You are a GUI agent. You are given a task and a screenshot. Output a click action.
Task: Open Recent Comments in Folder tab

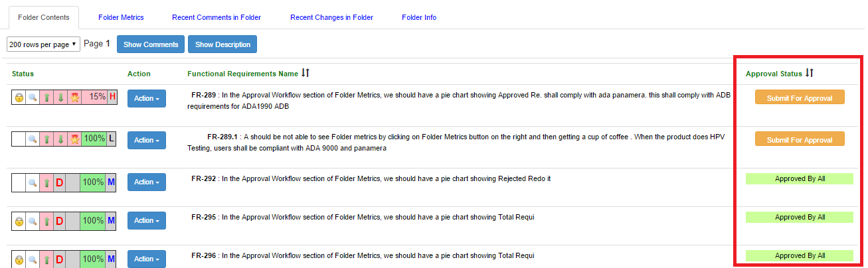(217, 17)
